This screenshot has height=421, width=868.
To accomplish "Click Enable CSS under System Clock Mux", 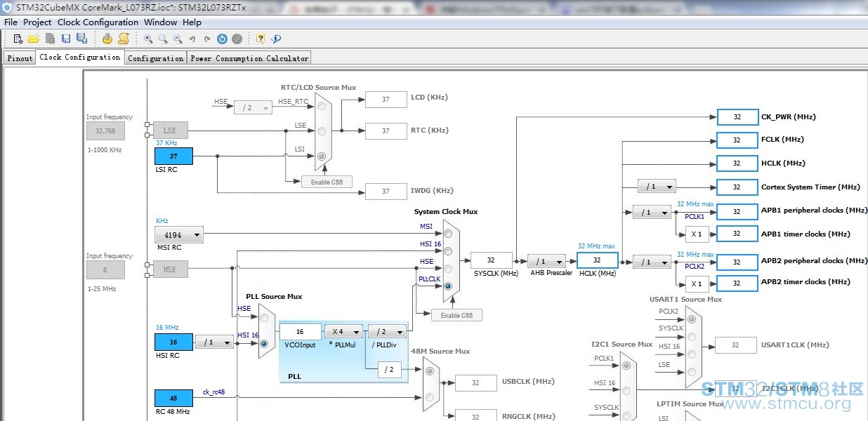I will [456, 315].
